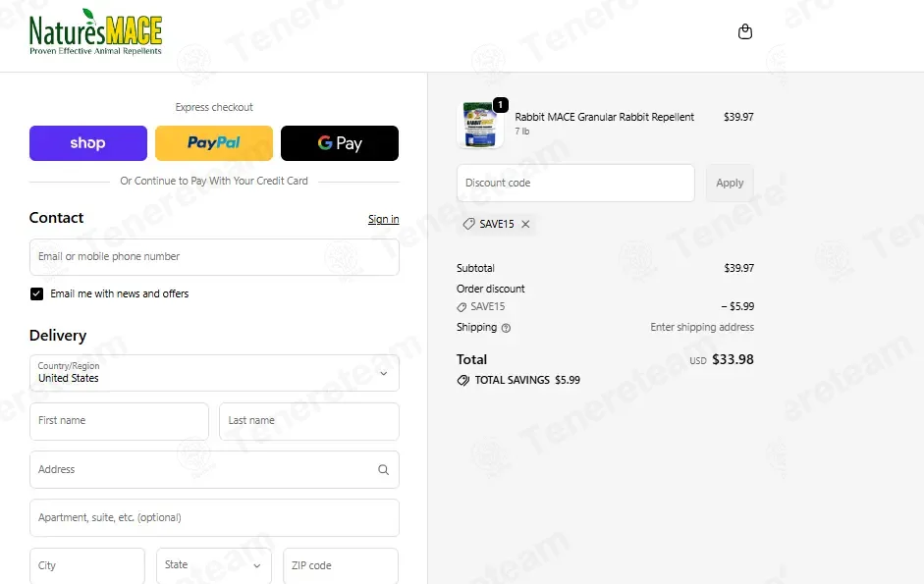Click the Address input field
Image resolution: width=924 pixels, height=584 pixels.
pos(214,470)
